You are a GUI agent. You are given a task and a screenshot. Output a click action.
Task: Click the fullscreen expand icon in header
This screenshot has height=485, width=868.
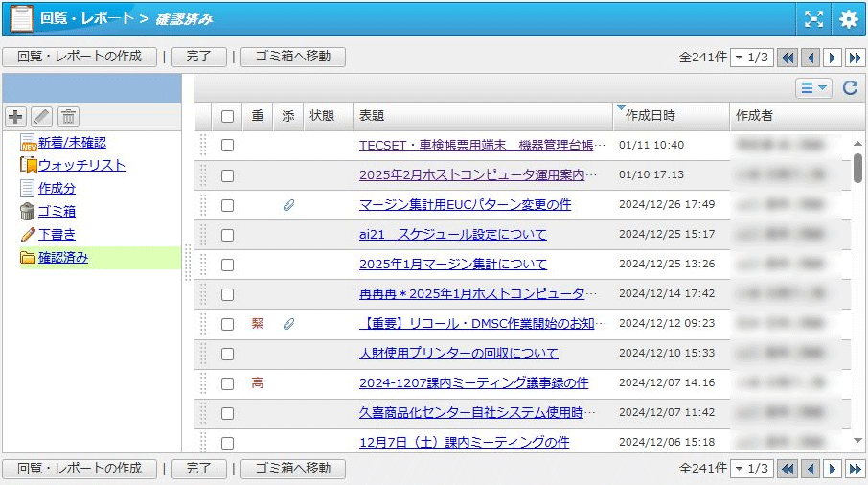click(812, 18)
